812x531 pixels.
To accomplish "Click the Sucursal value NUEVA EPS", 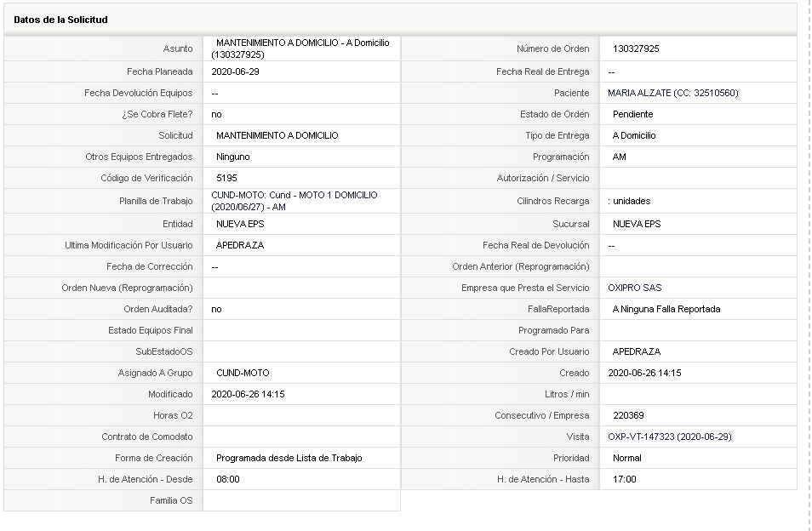I will point(637,224).
